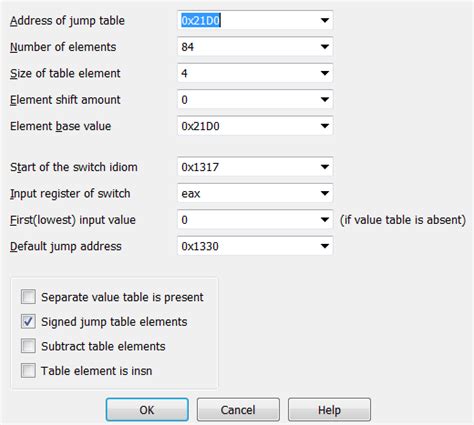Expand Start of the switch idiom dropdown

pyautogui.click(x=324, y=167)
